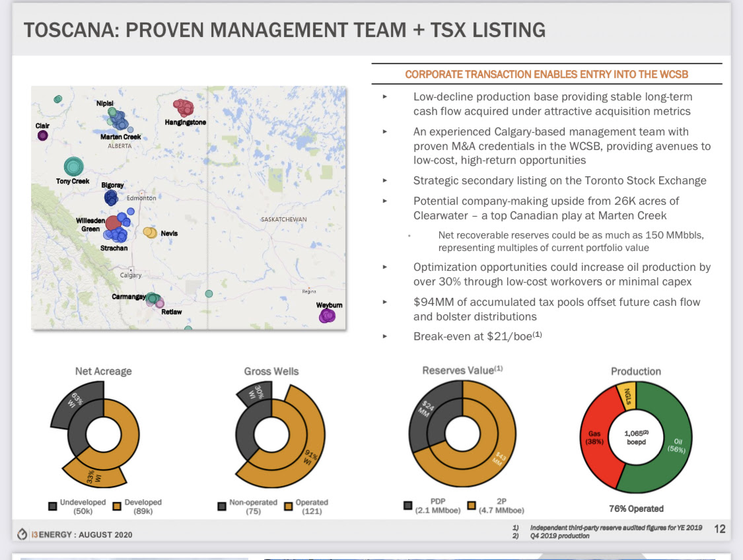Click the i3 Energy logo icon in footer
This screenshot has width=743, height=560.
pyautogui.click(x=22, y=534)
